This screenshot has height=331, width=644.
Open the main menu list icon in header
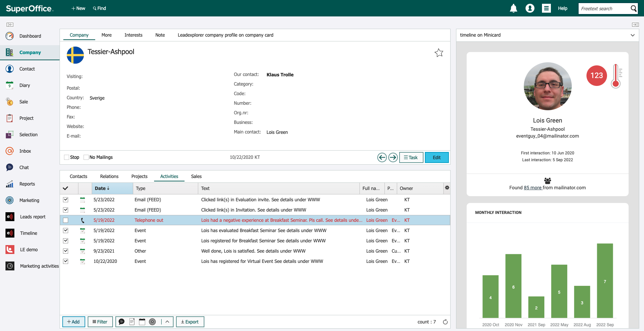click(546, 8)
